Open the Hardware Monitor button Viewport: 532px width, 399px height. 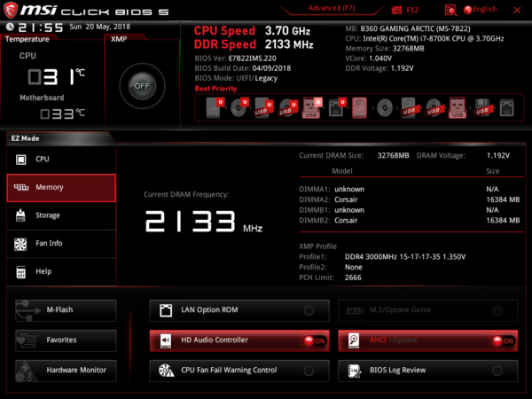pos(66,371)
